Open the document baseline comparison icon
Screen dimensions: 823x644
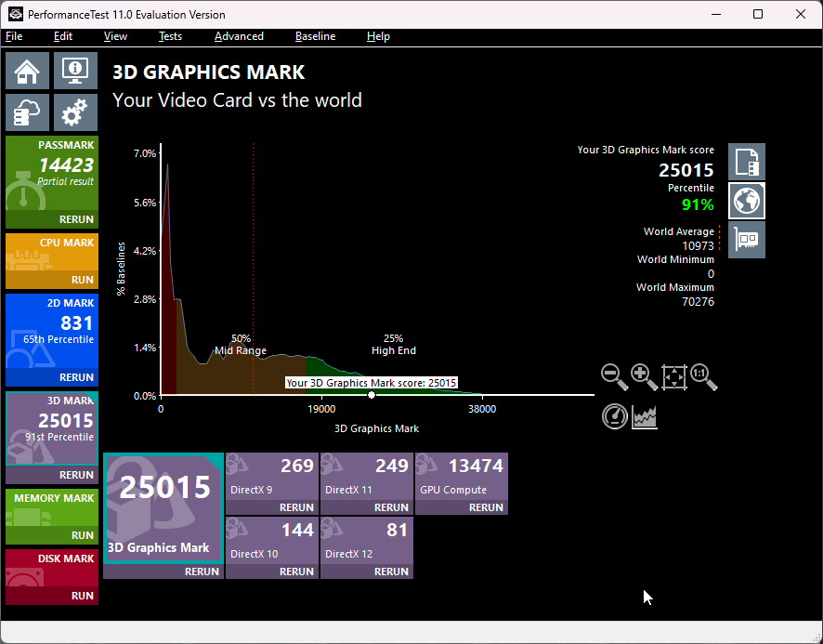pos(746,162)
